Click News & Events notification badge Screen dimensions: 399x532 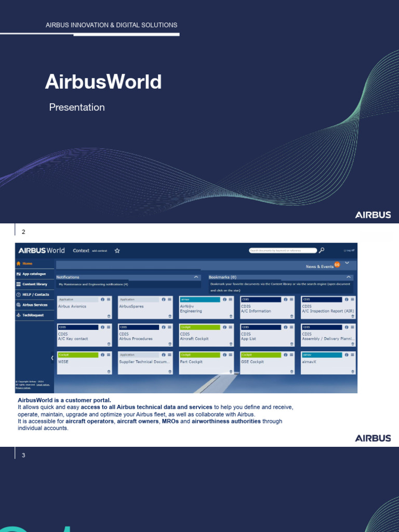click(337, 264)
